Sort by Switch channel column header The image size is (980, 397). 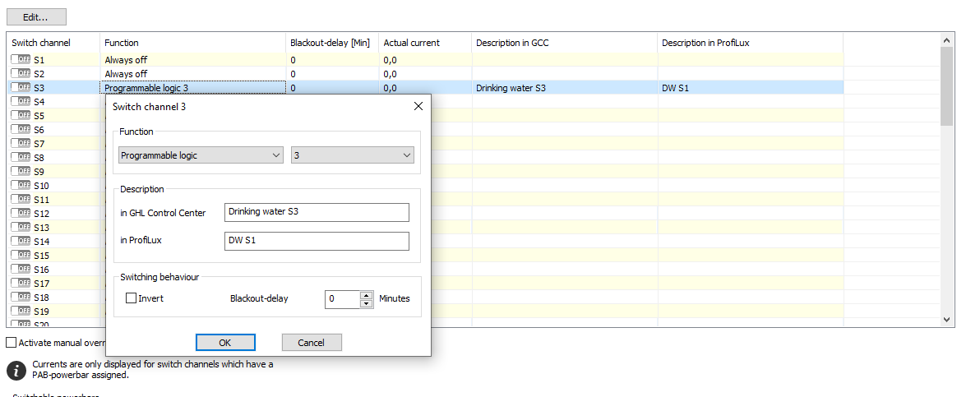tap(53, 43)
